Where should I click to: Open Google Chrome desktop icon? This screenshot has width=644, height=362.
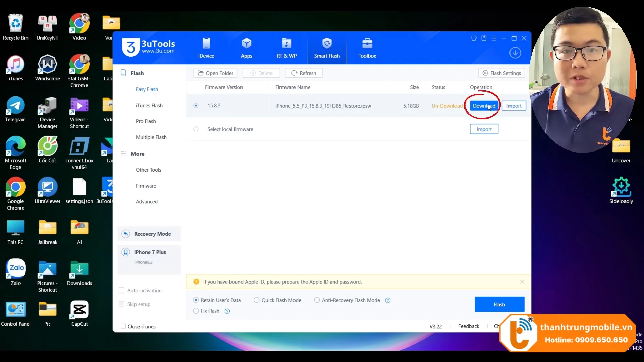pyautogui.click(x=15, y=194)
